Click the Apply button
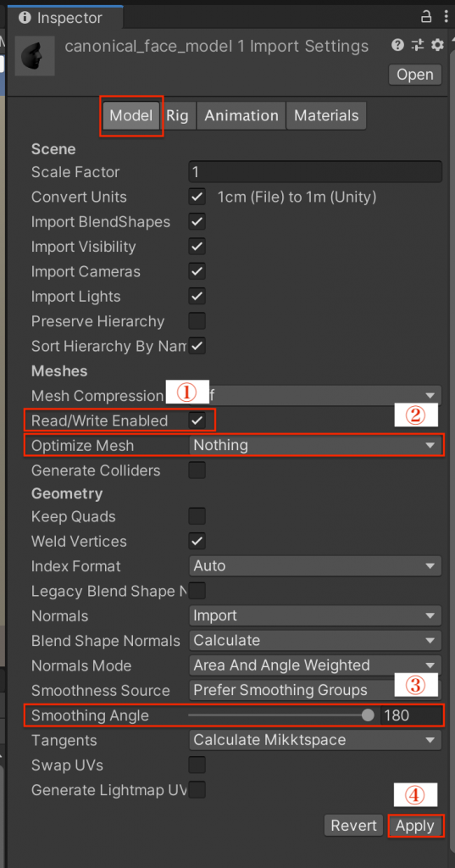 click(x=415, y=826)
